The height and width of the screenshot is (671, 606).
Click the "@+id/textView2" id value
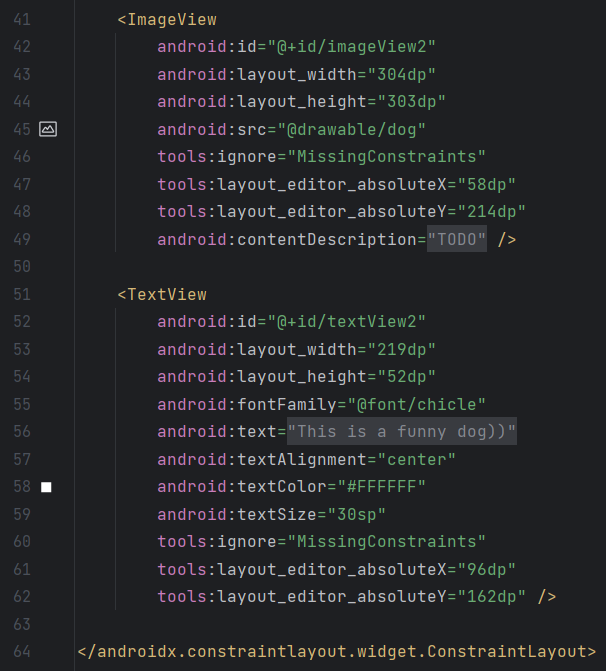click(347, 322)
